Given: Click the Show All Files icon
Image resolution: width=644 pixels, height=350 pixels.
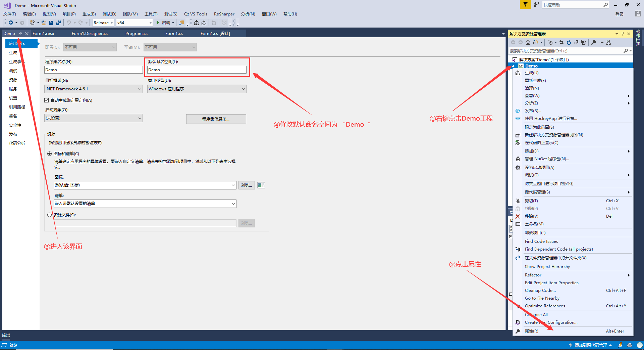Looking at the screenshot, I should click(x=584, y=42).
